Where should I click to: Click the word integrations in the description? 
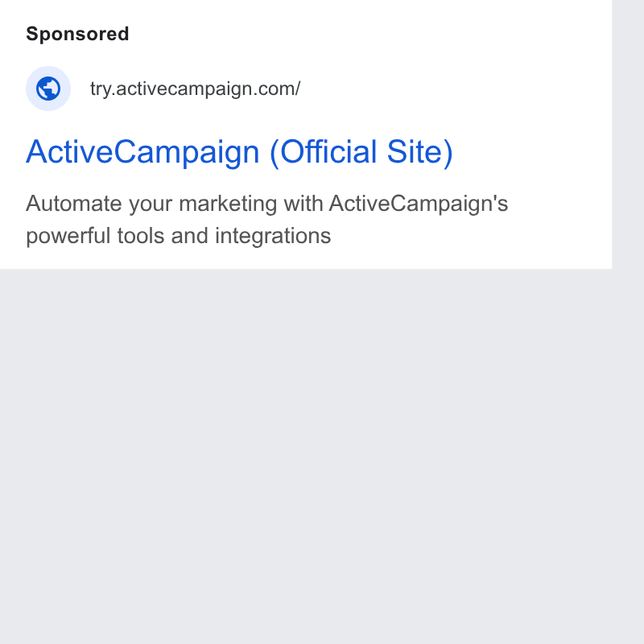tap(273, 236)
